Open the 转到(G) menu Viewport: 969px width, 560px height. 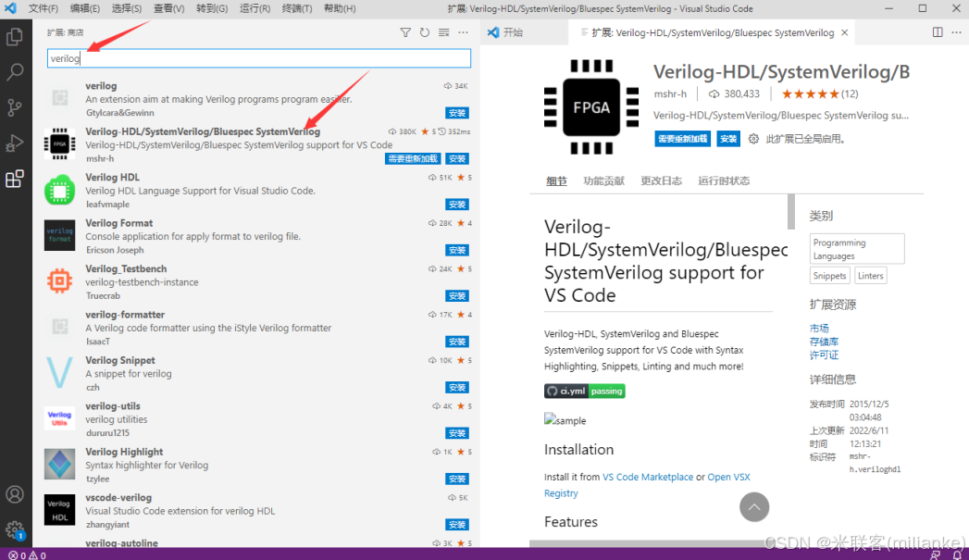[211, 8]
